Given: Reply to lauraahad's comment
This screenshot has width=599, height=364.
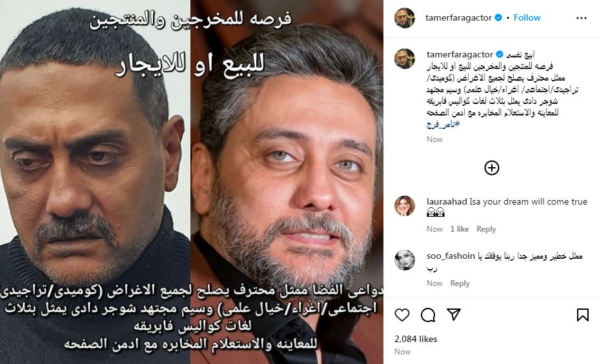Looking at the screenshot, I should pyautogui.click(x=486, y=228).
